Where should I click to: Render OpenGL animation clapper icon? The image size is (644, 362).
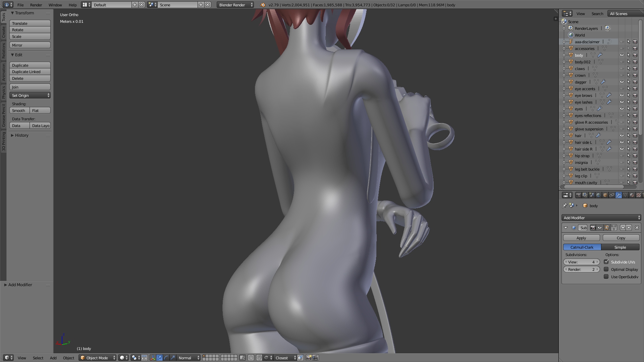[x=315, y=358]
